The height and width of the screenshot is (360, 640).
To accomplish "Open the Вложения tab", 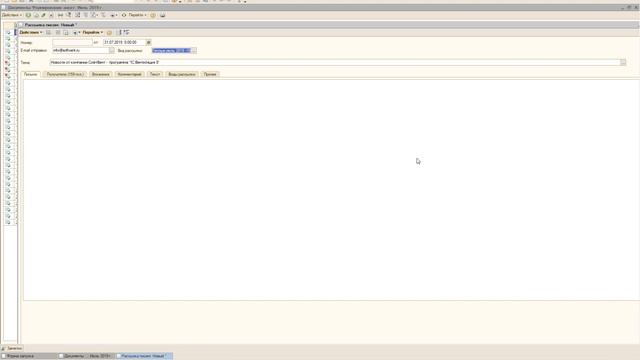I will click(100, 74).
